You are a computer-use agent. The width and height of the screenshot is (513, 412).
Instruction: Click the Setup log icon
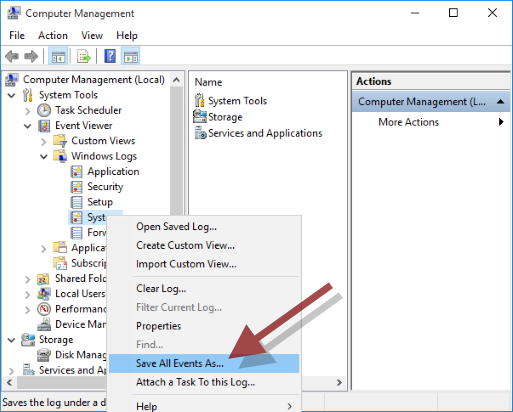[x=76, y=202]
